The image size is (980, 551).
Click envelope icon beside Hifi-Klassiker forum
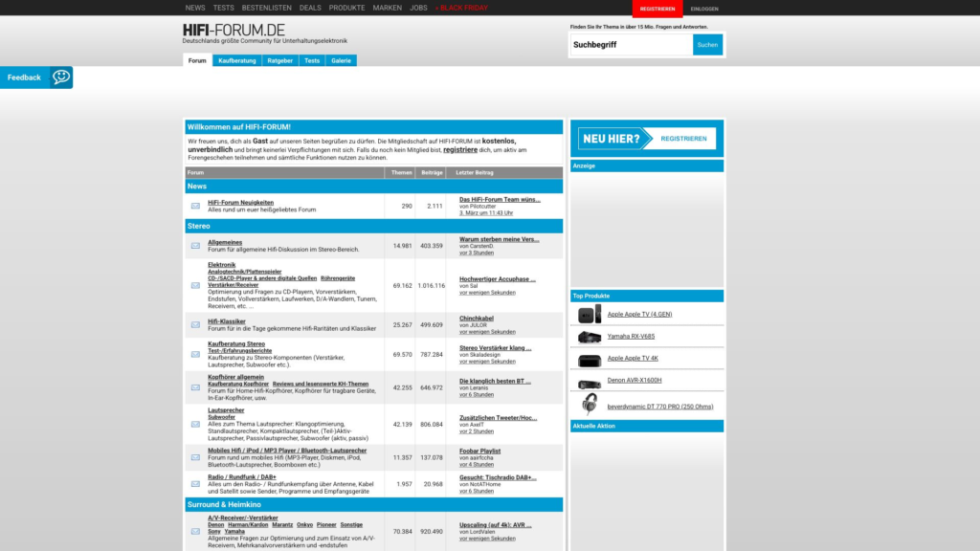(195, 325)
